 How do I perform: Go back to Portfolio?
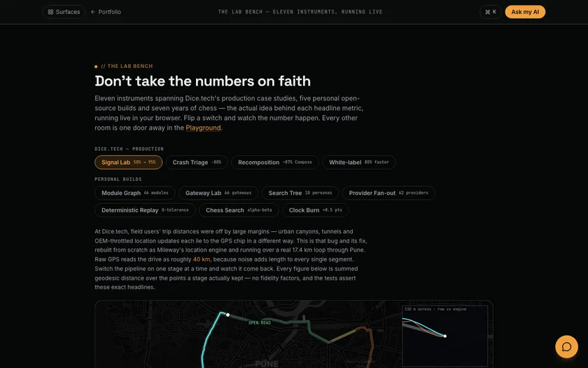106,12
